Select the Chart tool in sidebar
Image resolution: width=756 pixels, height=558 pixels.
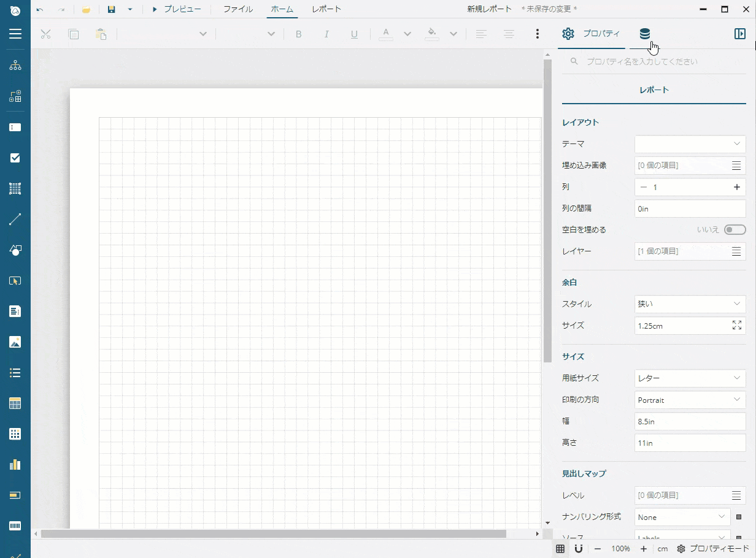(15, 464)
